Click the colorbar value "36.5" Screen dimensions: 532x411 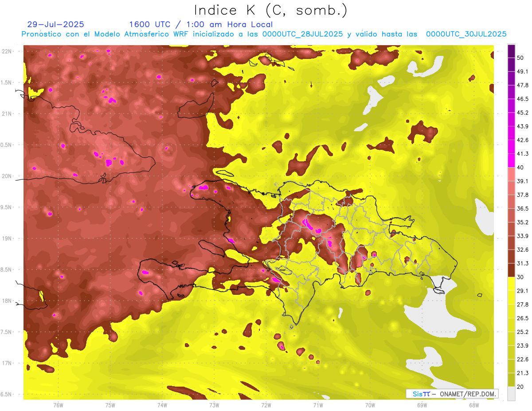pos(523,208)
